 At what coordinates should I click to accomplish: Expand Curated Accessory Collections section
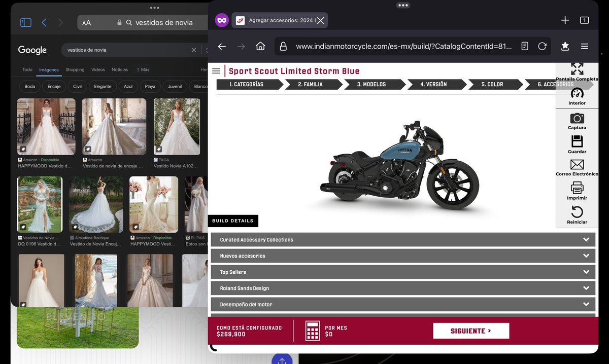pyautogui.click(x=403, y=239)
